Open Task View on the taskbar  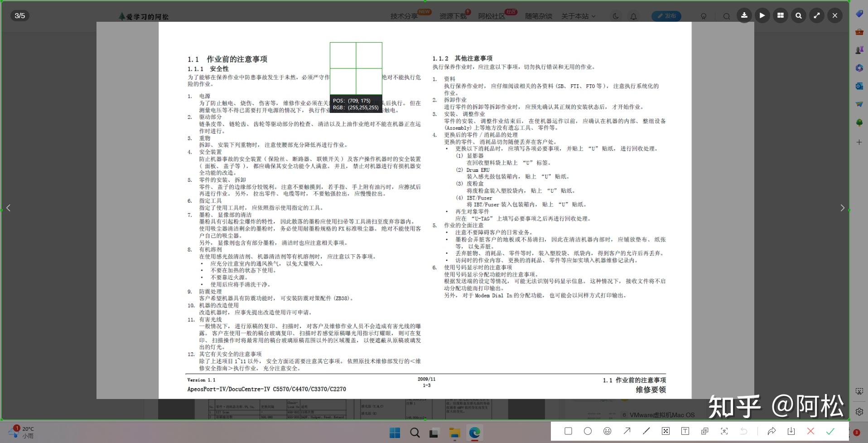point(434,433)
